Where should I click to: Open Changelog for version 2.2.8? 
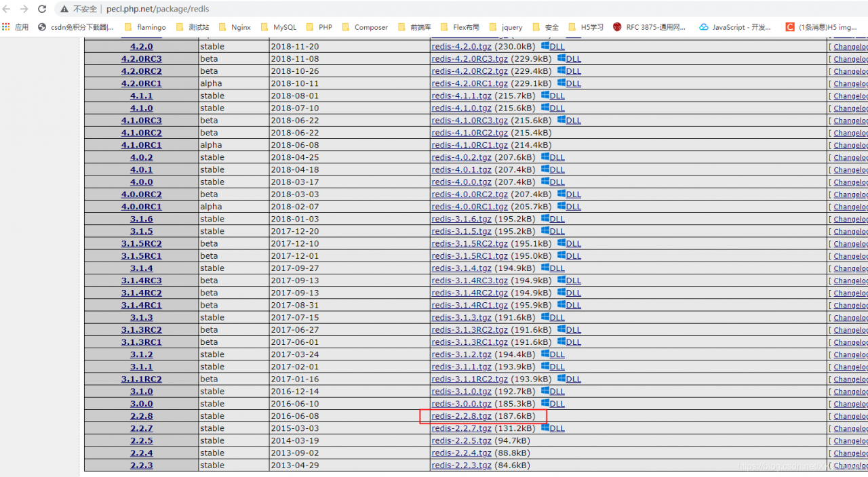850,416
